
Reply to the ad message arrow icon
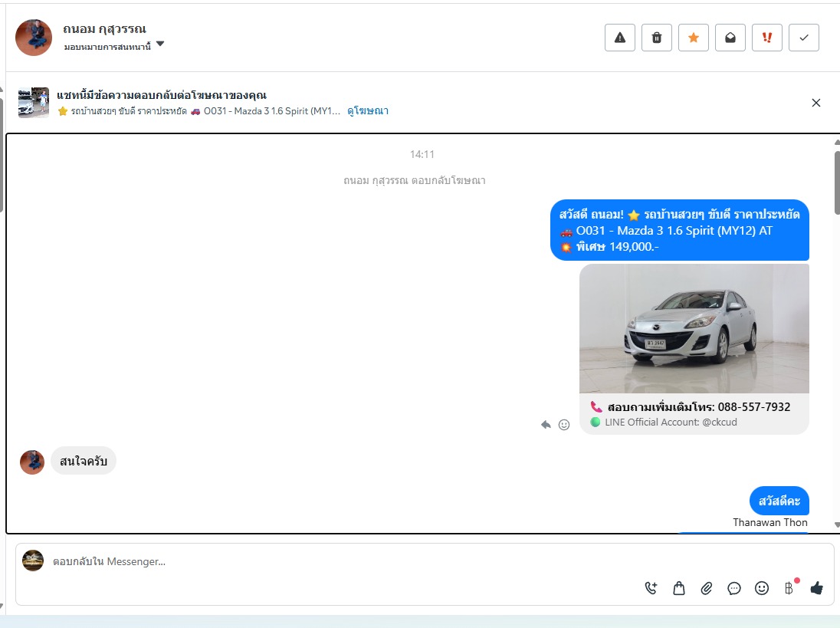[546, 424]
